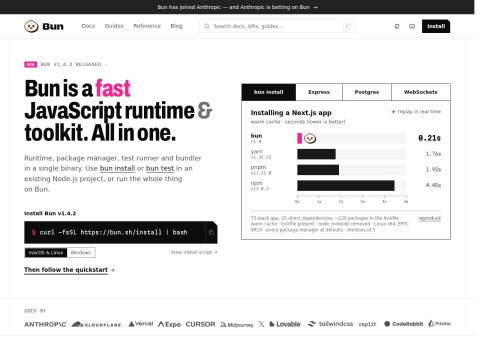The height and width of the screenshot is (360, 480).
Task: Switch to the WebSockets tab
Action: 421,92
